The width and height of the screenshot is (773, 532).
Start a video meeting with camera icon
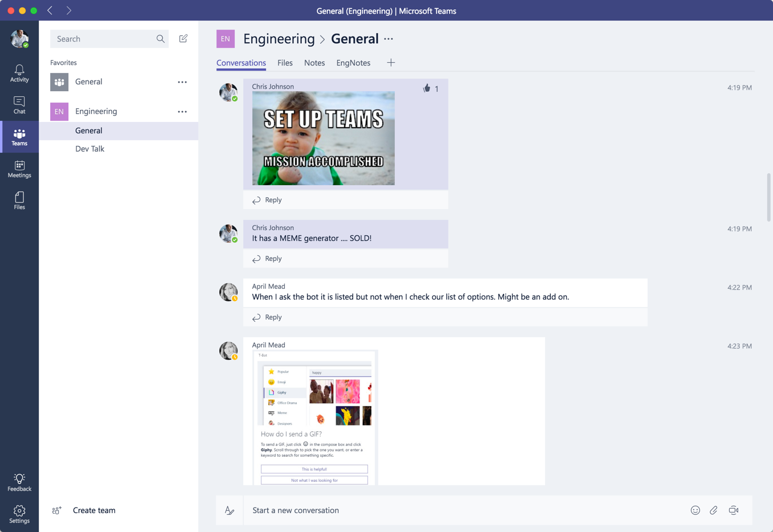734,510
